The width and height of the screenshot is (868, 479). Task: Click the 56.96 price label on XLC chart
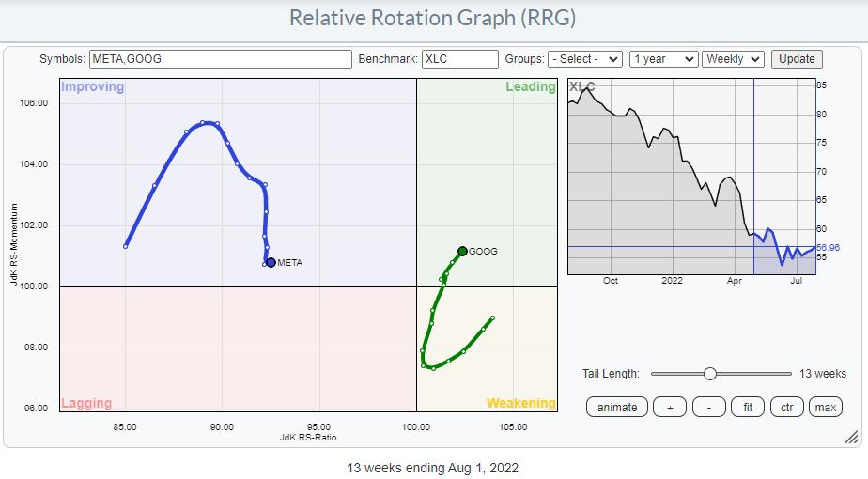pos(828,247)
